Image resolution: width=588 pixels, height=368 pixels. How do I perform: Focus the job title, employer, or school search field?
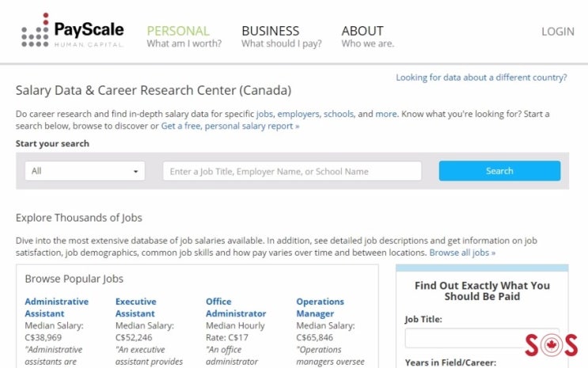pos(292,171)
